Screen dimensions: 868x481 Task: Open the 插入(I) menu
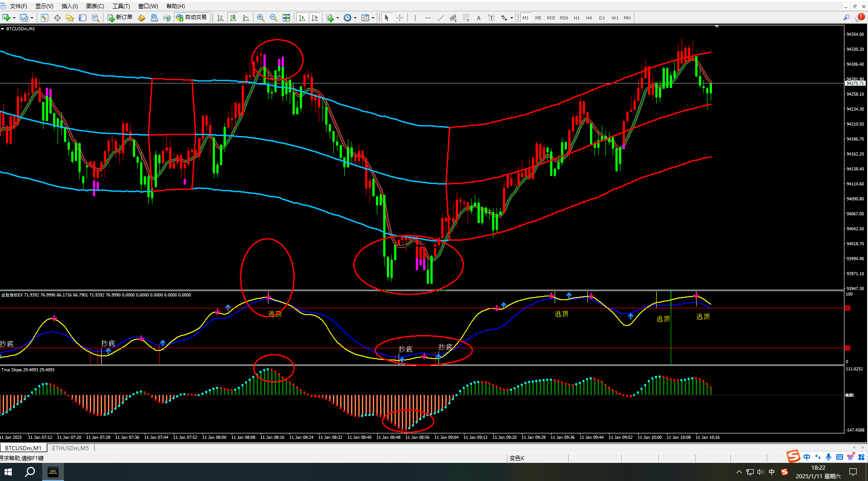69,6
